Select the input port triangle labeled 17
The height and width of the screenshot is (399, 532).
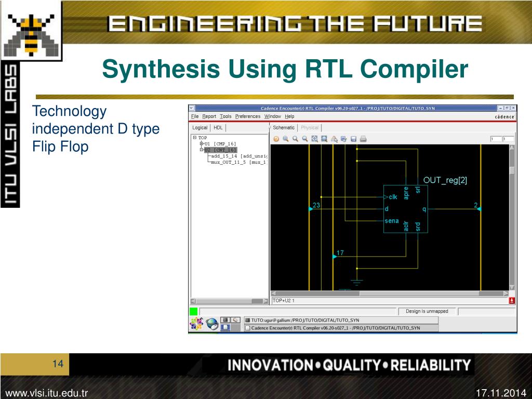tap(335, 257)
